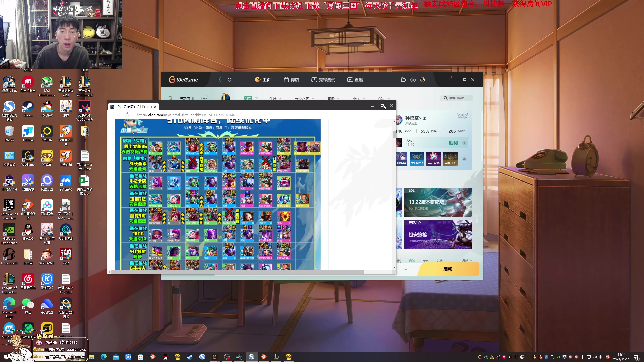The image size is (644, 362).
Task: Click WeGame refresh icon
Action: pyautogui.click(x=229, y=80)
